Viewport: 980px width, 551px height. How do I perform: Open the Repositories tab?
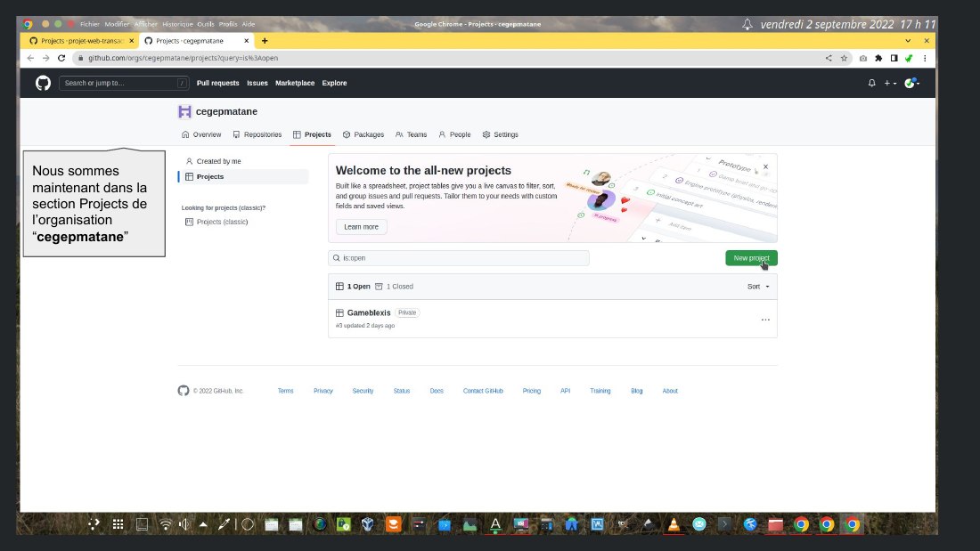pos(257,134)
